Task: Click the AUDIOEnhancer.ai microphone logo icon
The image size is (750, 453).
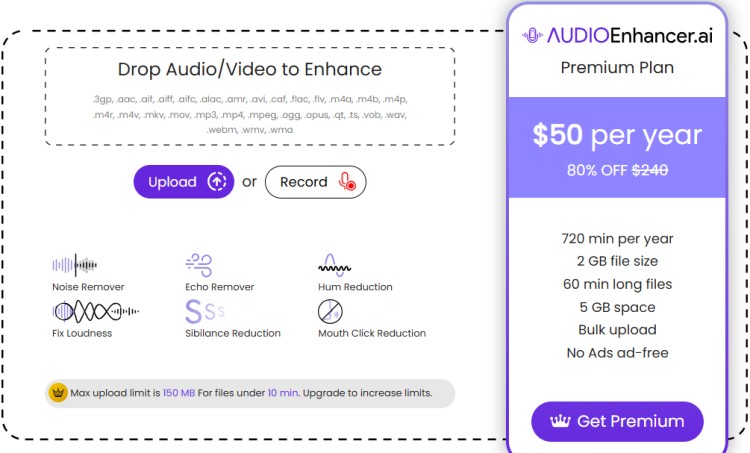Action: click(x=532, y=35)
